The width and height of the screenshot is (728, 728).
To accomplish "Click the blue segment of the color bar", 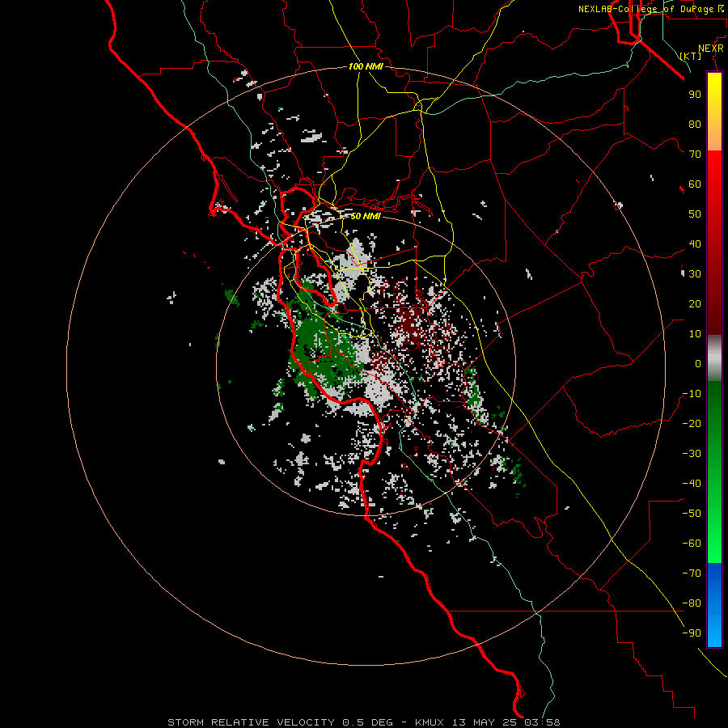I will point(714,605).
